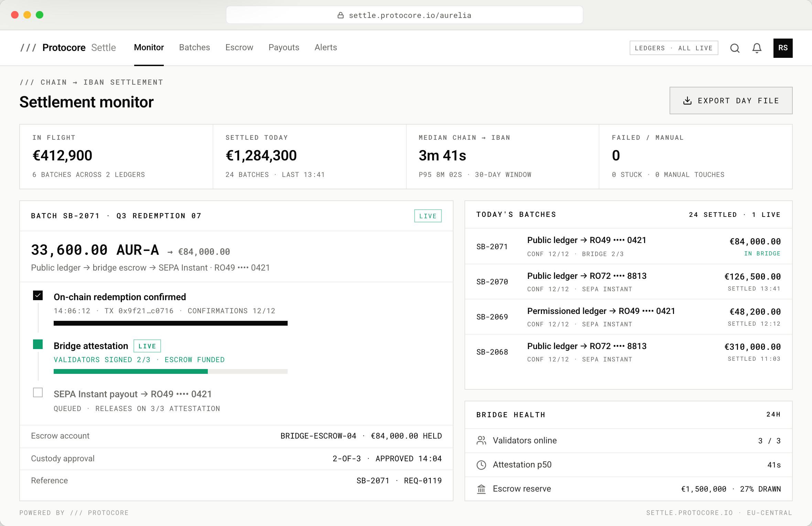The width and height of the screenshot is (812, 526).
Task: Click the Validators online people icon
Action: tap(481, 440)
